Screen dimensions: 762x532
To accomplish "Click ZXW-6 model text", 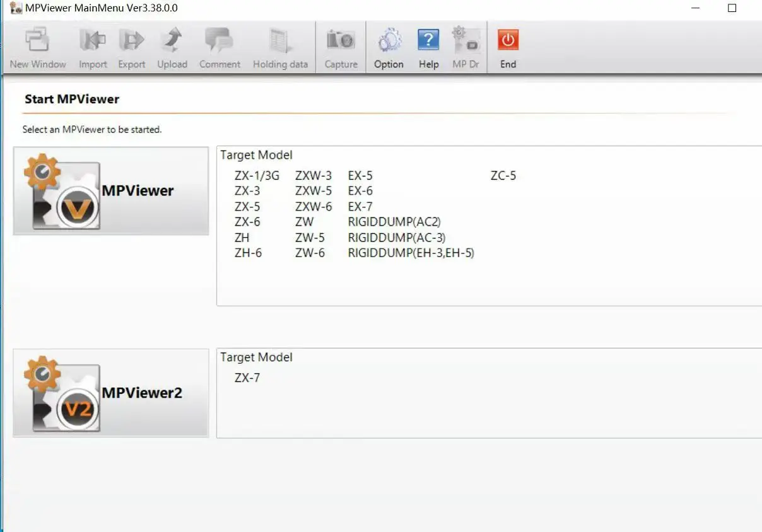I will [314, 207].
